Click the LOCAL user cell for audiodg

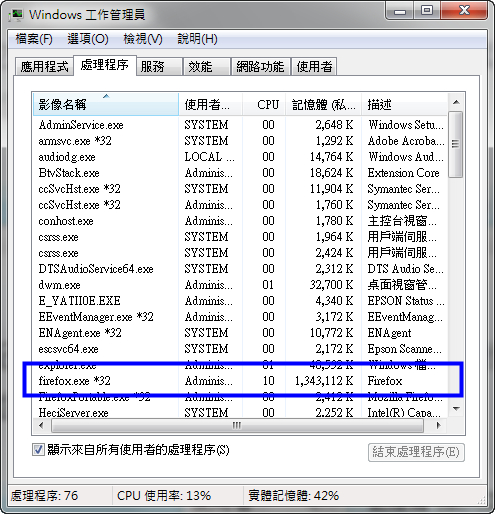click(209, 157)
